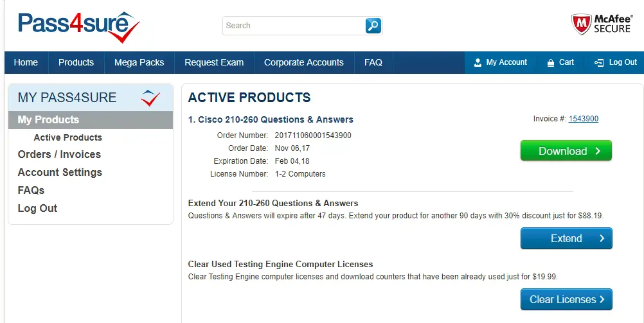This screenshot has height=323, width=644.
Task: Open Corporate Accounts page
Action: (x=304, y=62)
